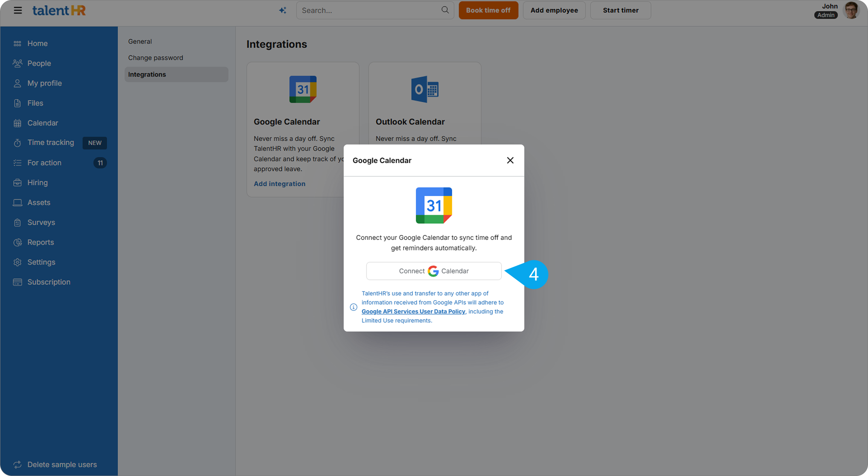Click the NEW badge beside Time tracking
The width and height of the screenshot is (868, 476).
pyautogui.click(x=95, y=143)
